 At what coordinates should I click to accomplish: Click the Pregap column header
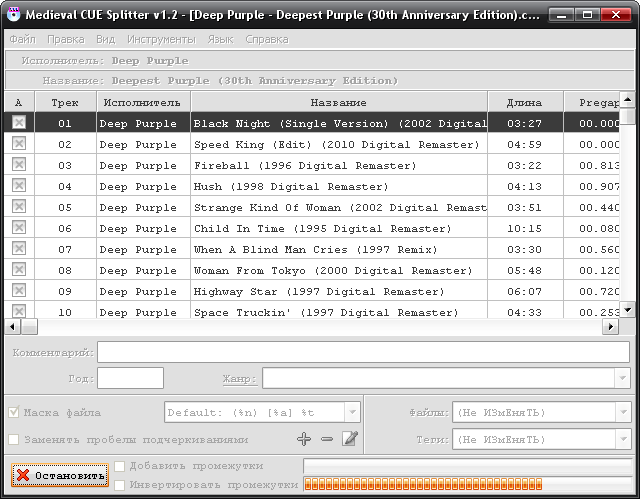592,102
